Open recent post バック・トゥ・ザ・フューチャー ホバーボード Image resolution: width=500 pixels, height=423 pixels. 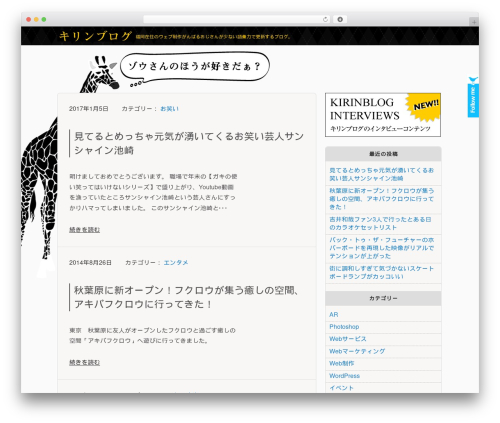pos(382,248)
